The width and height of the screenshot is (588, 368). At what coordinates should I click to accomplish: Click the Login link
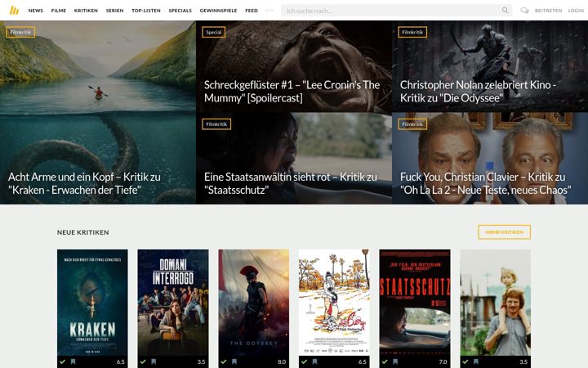coord(576,11)
